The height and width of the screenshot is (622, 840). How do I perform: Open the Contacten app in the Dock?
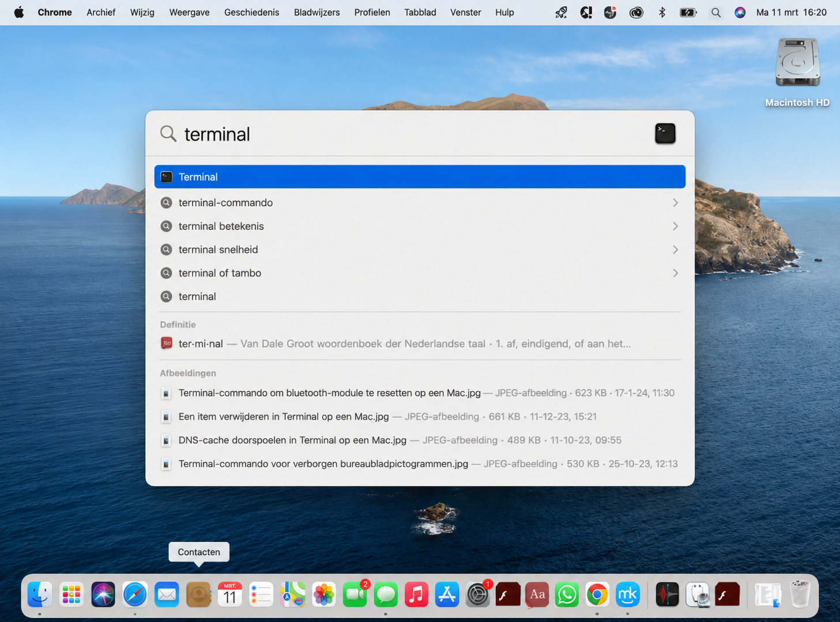tap(198, 594)
